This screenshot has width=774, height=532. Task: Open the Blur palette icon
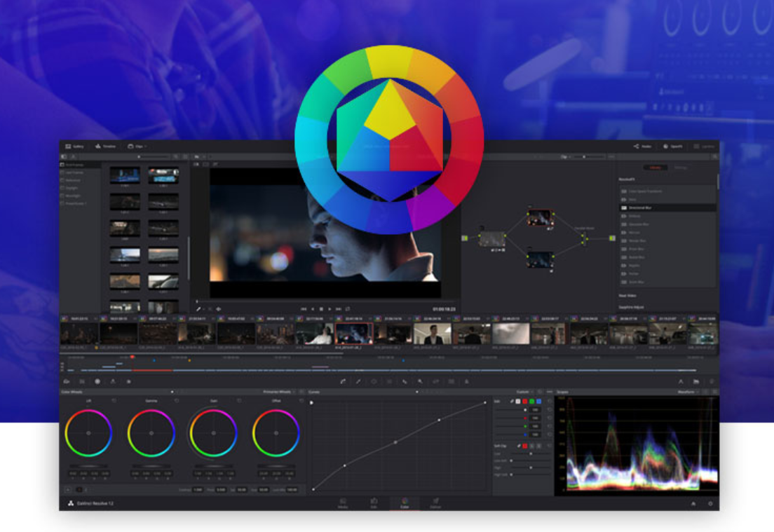pyautogui.click(x=405, y=381)
